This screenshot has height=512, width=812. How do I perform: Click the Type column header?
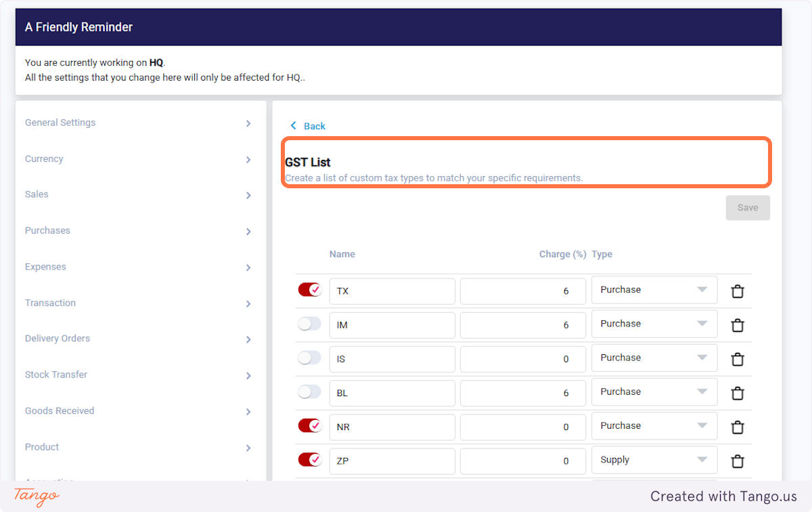pyautogui.click(x=602, y=255)
